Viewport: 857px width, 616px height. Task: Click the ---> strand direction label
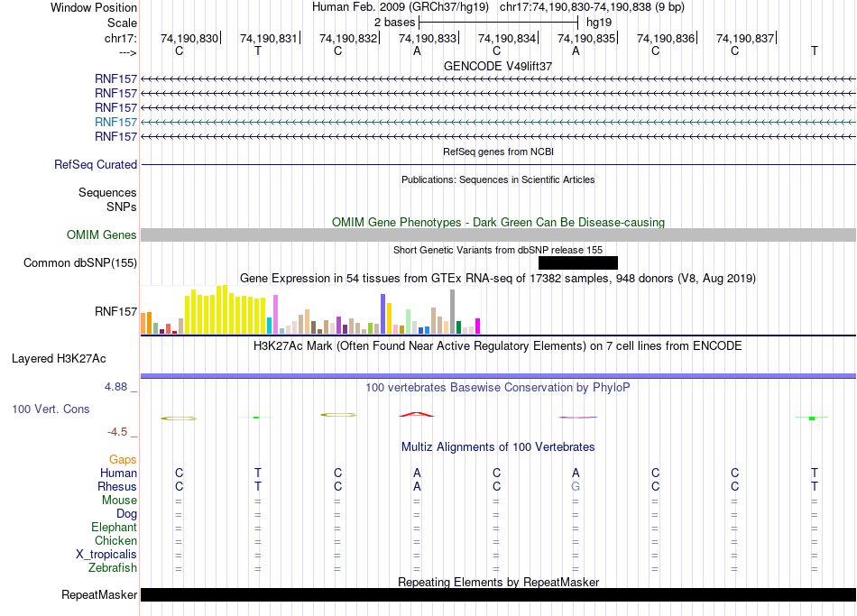click(128, 52)
